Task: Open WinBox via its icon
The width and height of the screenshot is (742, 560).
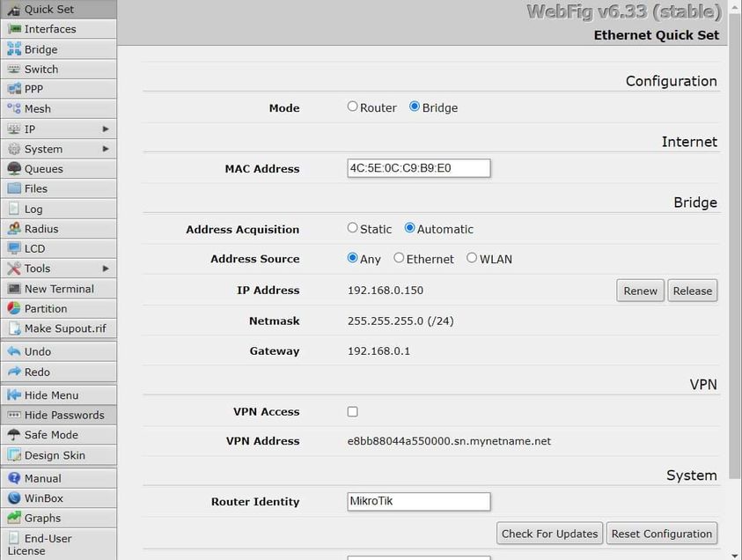Action: click(x=14, y=498)
